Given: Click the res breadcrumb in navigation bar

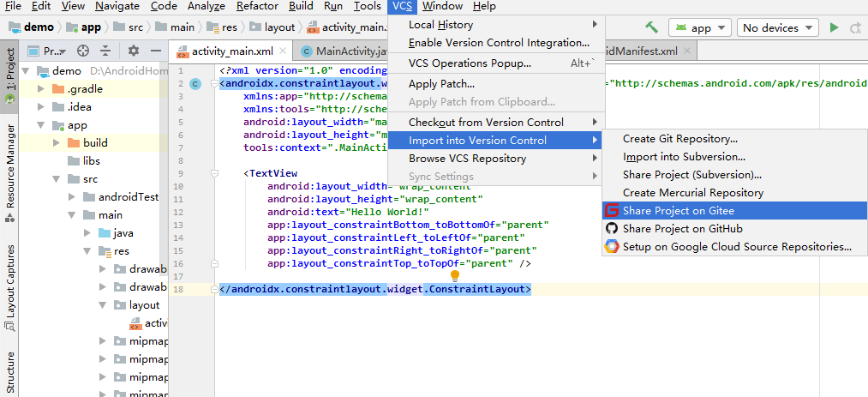Looking at the screenshot, I should point(223,27).
